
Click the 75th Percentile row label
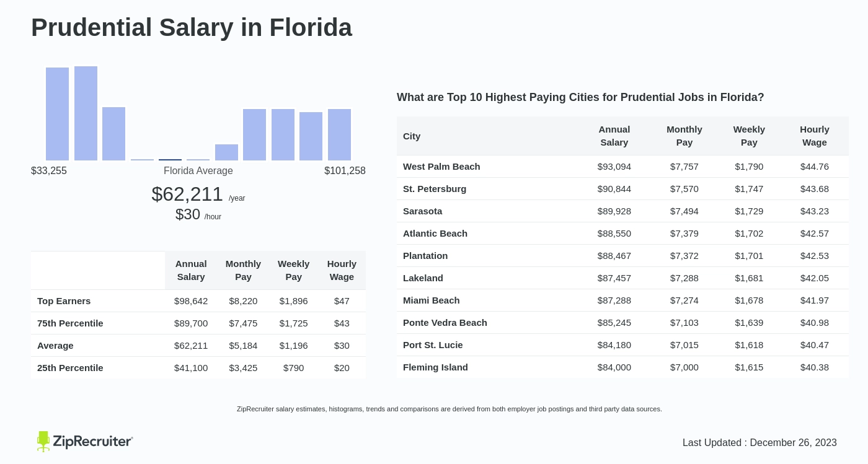[x=70, y=323]
